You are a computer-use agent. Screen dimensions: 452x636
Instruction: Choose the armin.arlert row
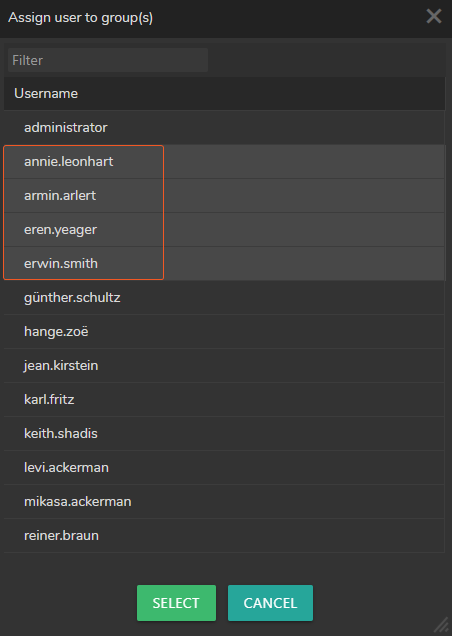coord(224,196)
